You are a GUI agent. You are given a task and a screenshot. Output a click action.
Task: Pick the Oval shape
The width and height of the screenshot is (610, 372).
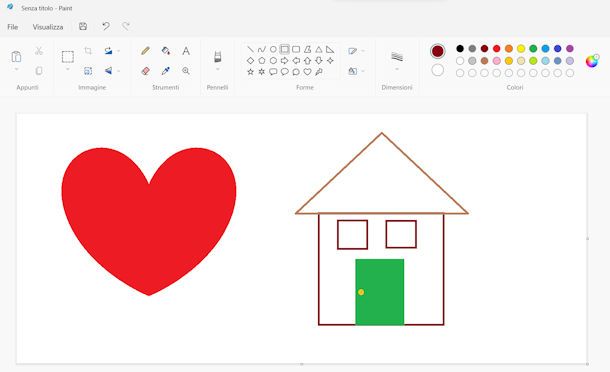tap(273, 49)
